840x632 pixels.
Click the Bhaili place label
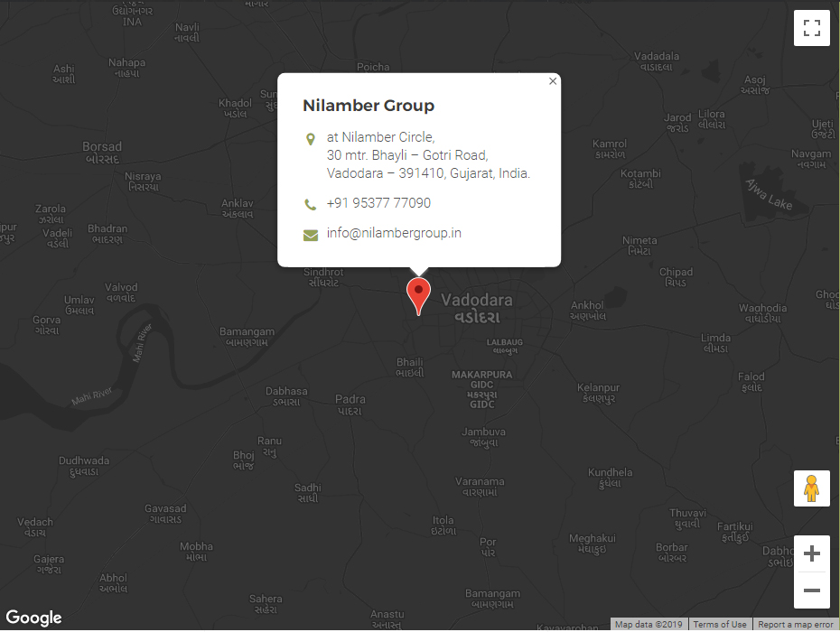coord(410,367)
